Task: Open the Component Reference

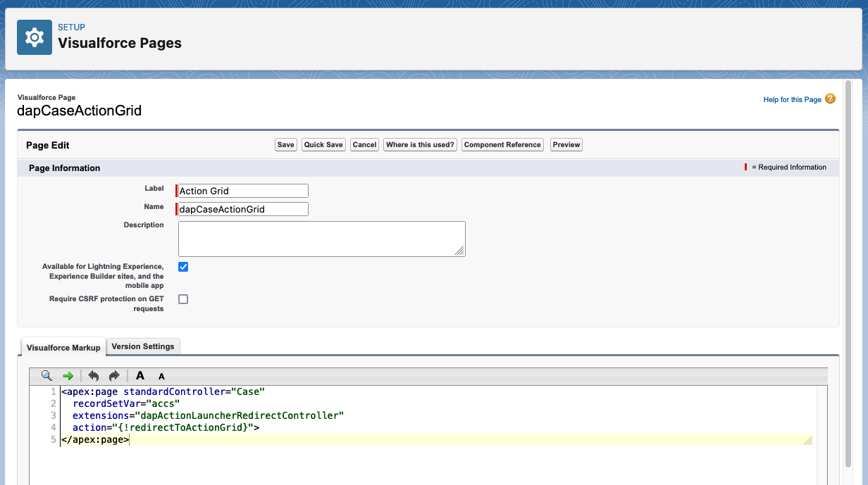Action: tap(503, 145)
